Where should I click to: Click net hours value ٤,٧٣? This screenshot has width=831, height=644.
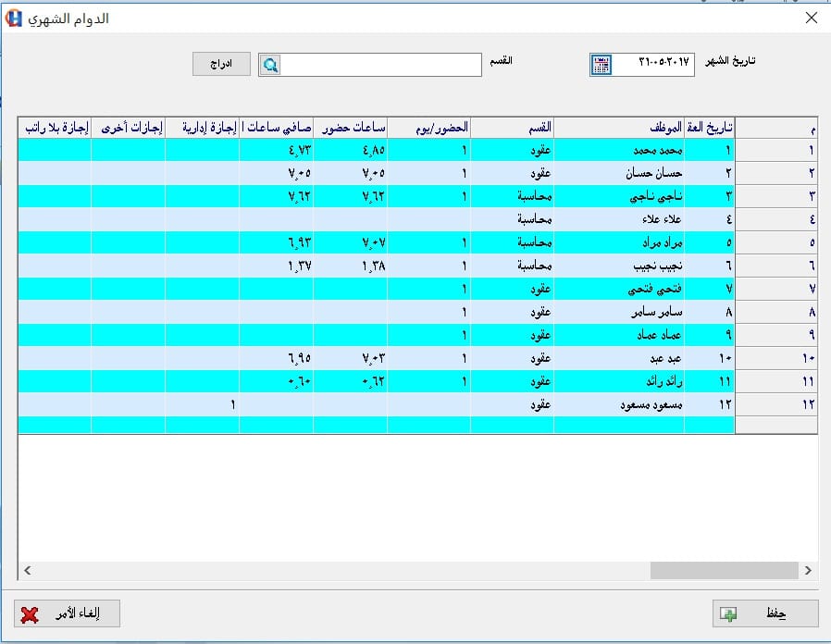pyautogui.click(x=276, y=150)
